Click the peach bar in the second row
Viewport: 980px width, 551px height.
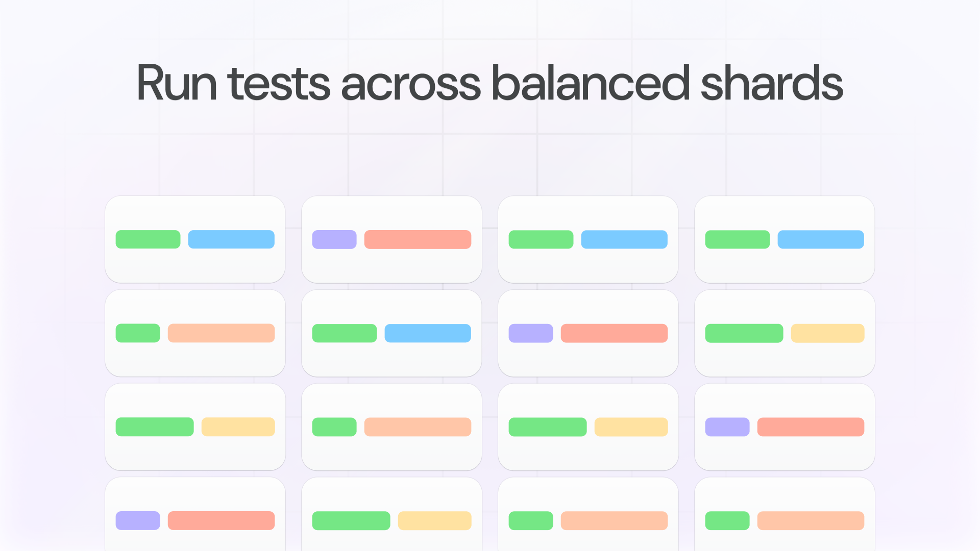[221, 333]
